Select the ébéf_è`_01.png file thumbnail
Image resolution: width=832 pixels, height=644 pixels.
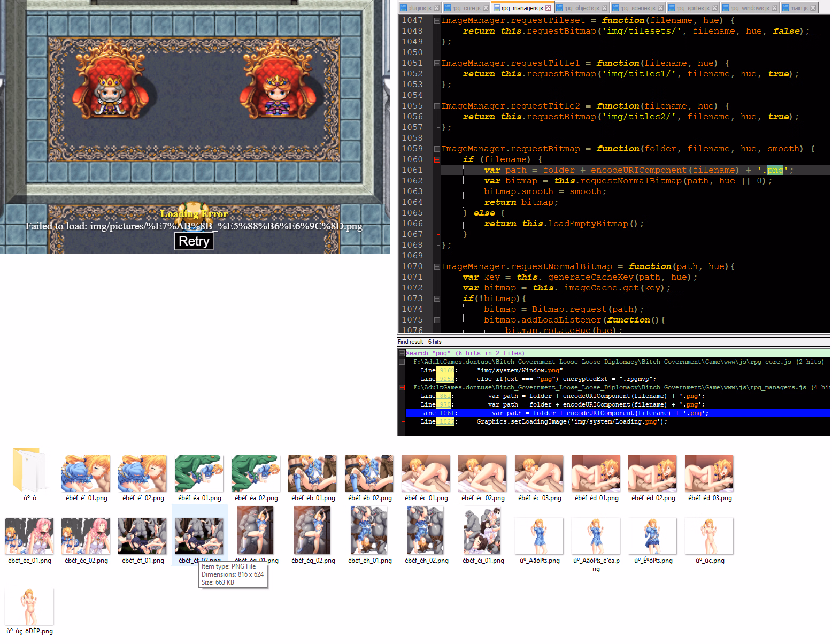click(86, 473)
